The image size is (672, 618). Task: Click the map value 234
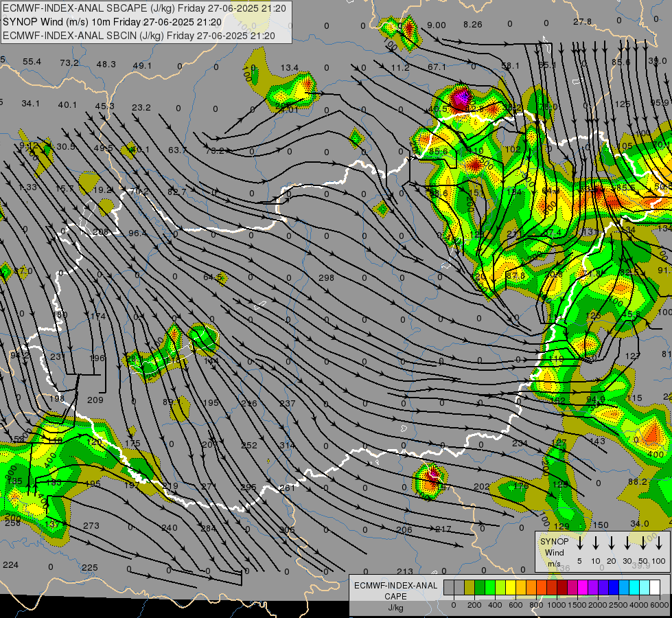pos(520,443)
